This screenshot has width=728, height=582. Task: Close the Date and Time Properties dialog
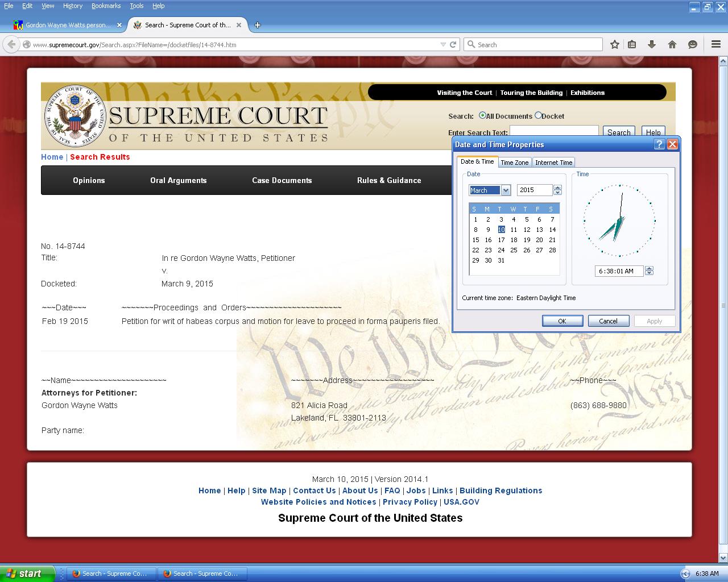tap(672, 144)
